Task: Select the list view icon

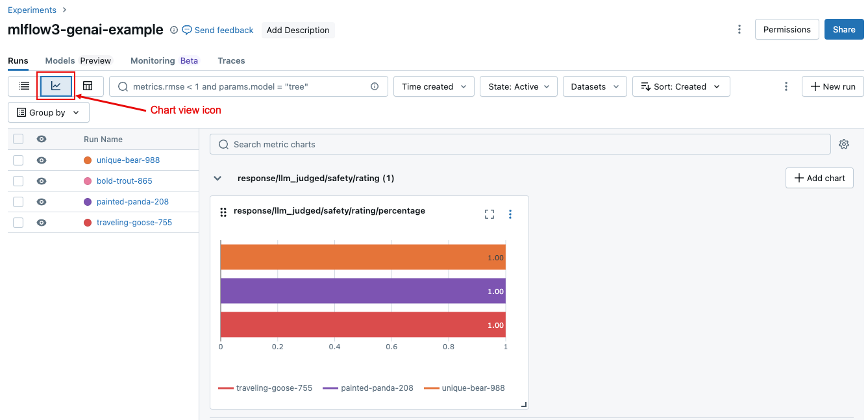Action: (23, 86)
